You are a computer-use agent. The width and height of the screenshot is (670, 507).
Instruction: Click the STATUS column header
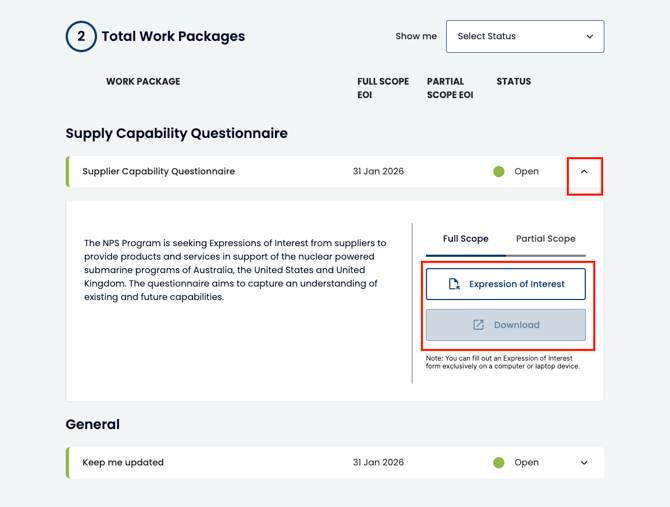(x=513, y=82)
